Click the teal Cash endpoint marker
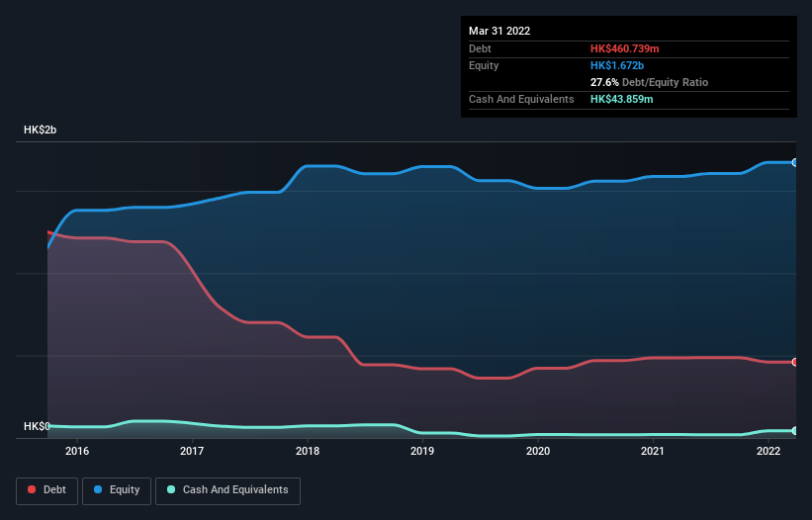 point(795,430)
